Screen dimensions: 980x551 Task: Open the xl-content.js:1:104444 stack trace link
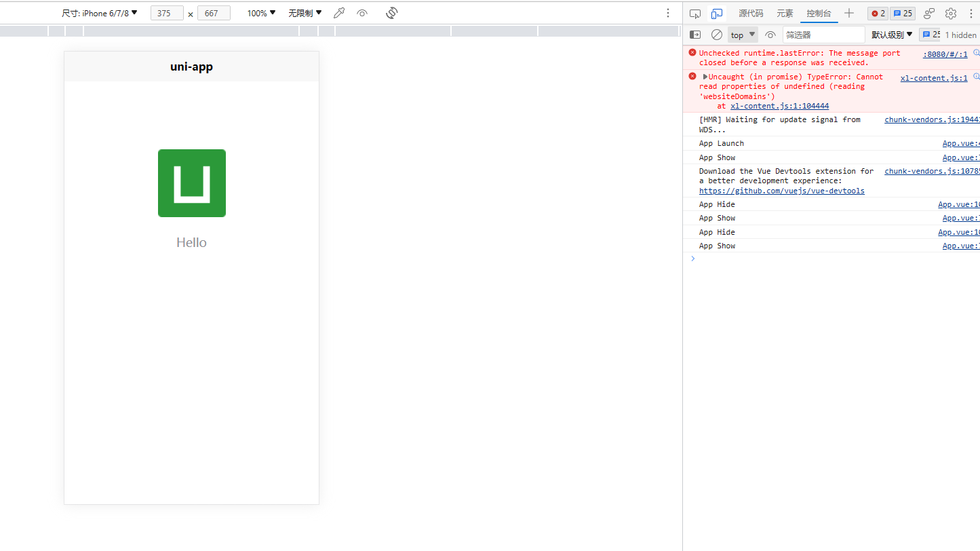779,106
